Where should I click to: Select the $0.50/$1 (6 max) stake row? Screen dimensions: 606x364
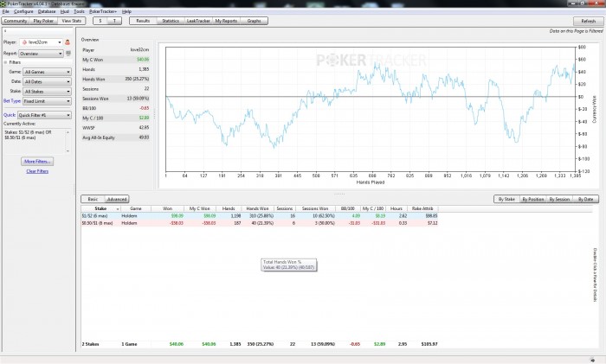(x=260, y=223)
